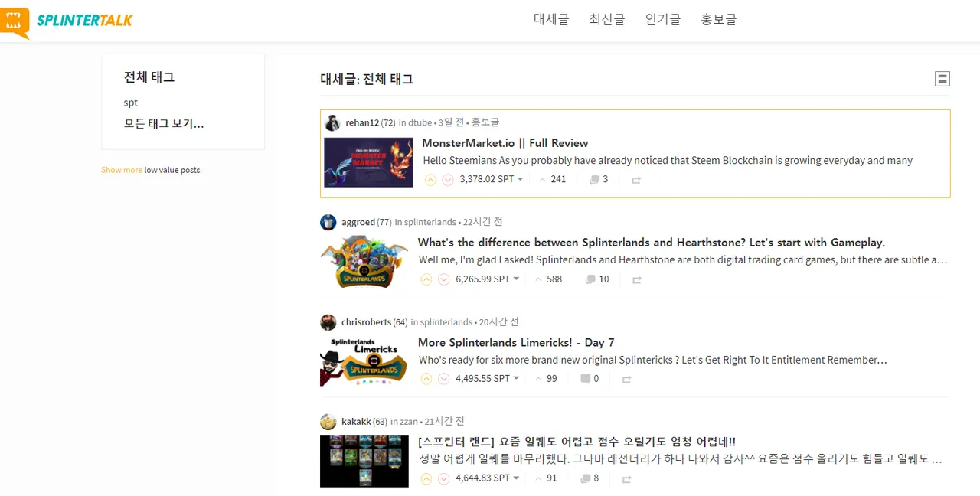
Task: Open comments on MonsterMarket.io post
Action: 598,179
